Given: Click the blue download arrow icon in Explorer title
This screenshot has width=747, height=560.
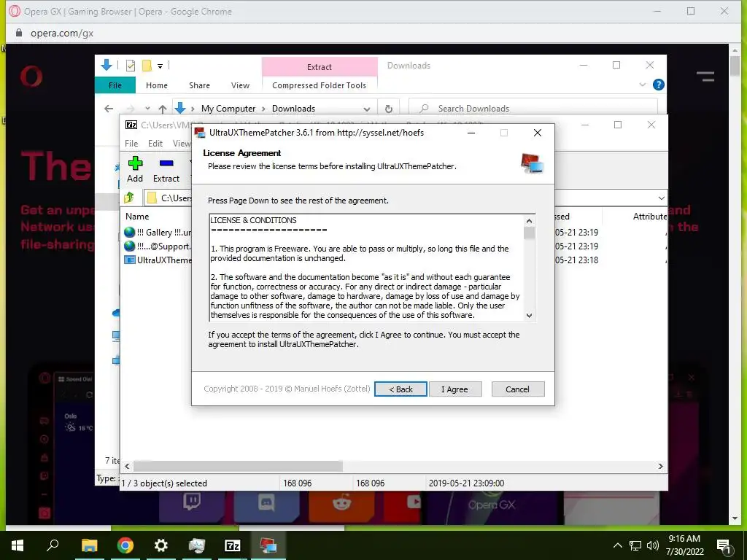Looking at the screenshot, I should click(107, 65).
